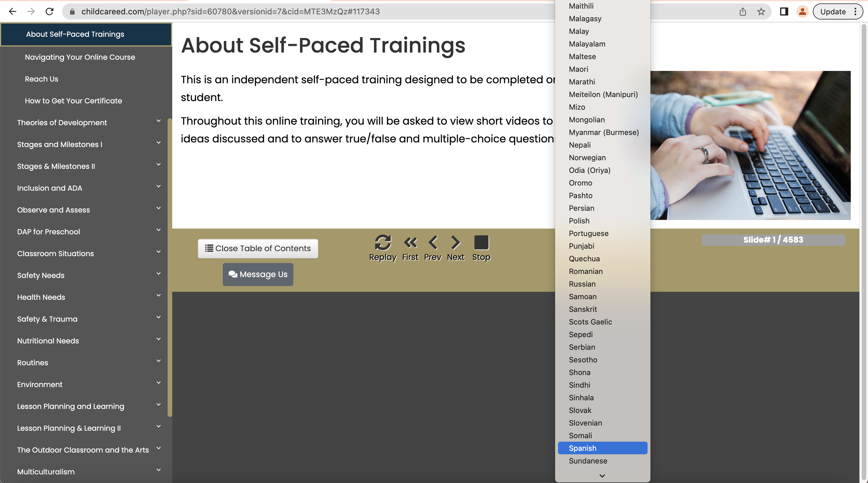Viewport: 868px width, 483px height.
Task: Select About Self-Paced Trainings in sidebar
Action: pos(75,34)
